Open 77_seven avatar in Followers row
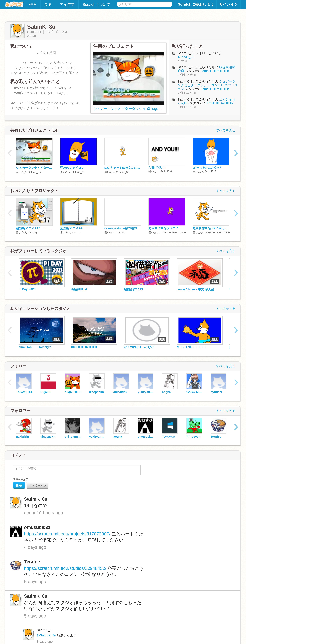This screenshot has height=644, width=322. pyautogui.click(x=194, y=426)
